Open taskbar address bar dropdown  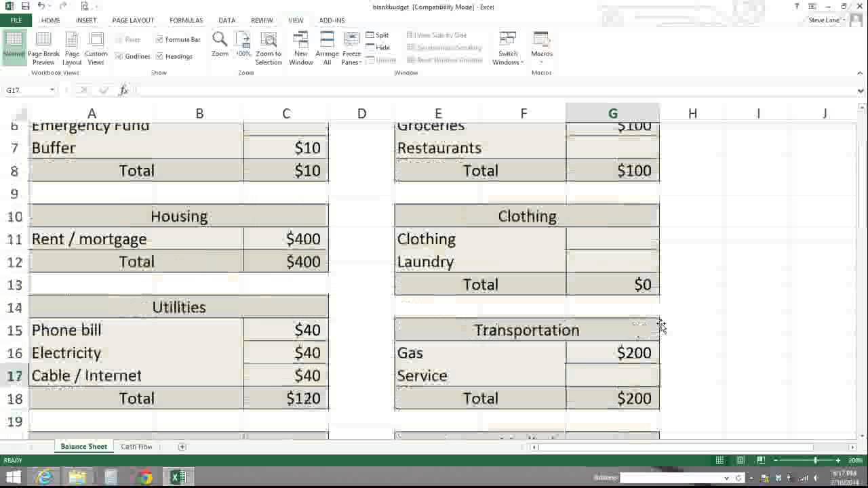(727, 478)
